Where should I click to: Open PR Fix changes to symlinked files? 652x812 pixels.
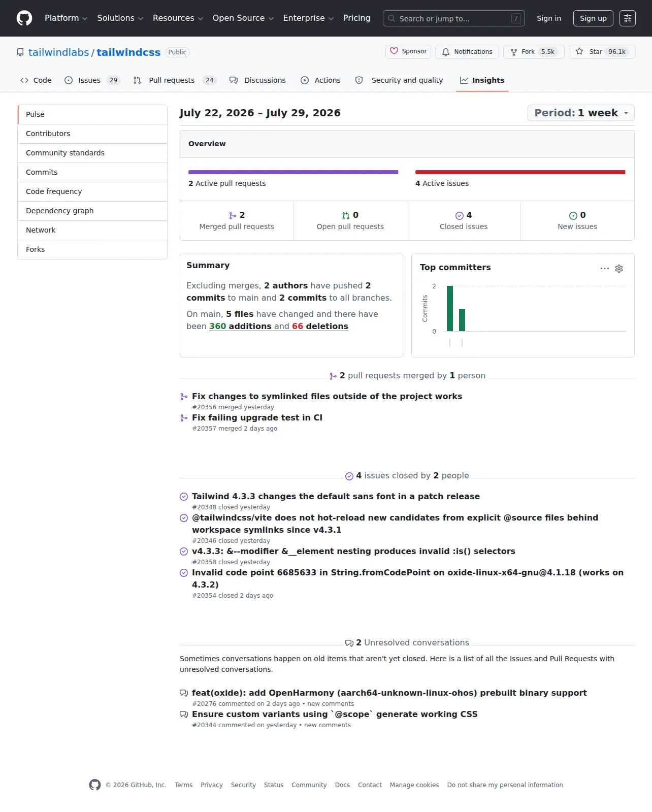327,396
